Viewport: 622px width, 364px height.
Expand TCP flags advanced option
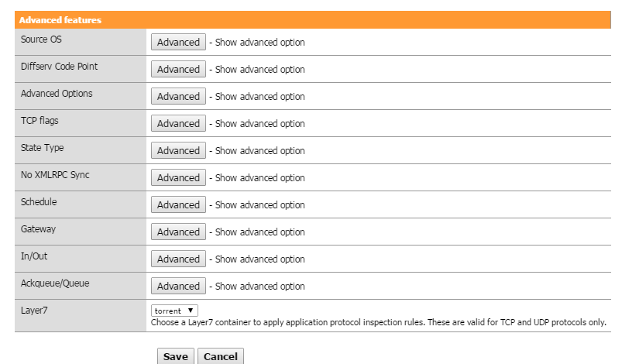(178, 124)
